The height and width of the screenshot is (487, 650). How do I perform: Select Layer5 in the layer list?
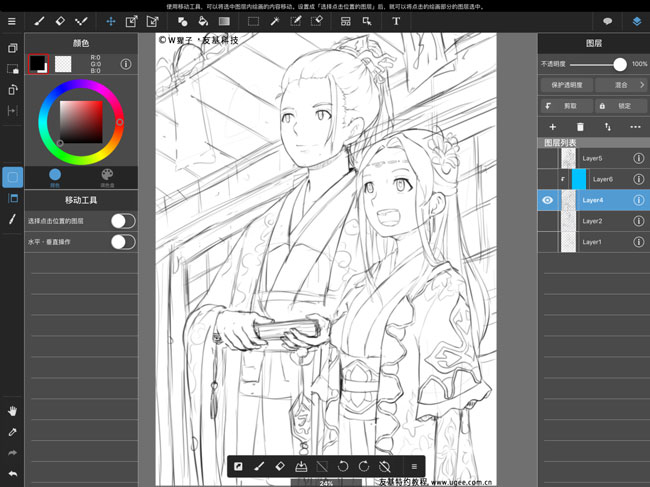coord(594,158)
